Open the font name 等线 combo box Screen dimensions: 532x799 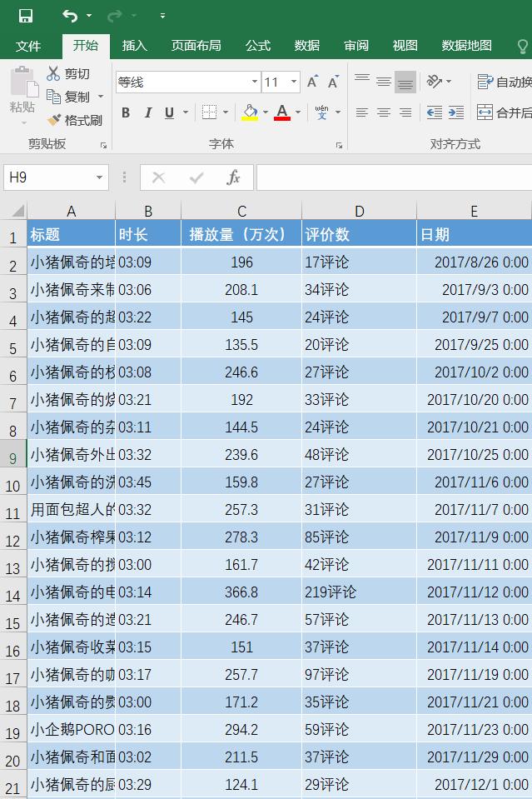click(188, 82)
